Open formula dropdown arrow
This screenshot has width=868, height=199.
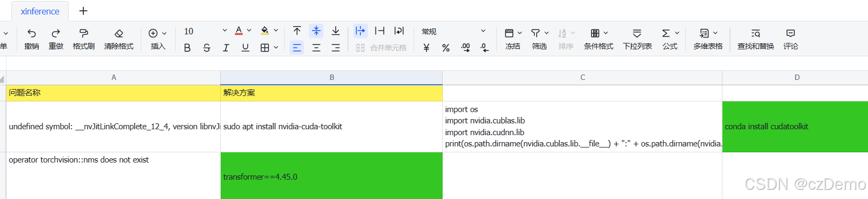pyautogui.click(x=677, y=33)
